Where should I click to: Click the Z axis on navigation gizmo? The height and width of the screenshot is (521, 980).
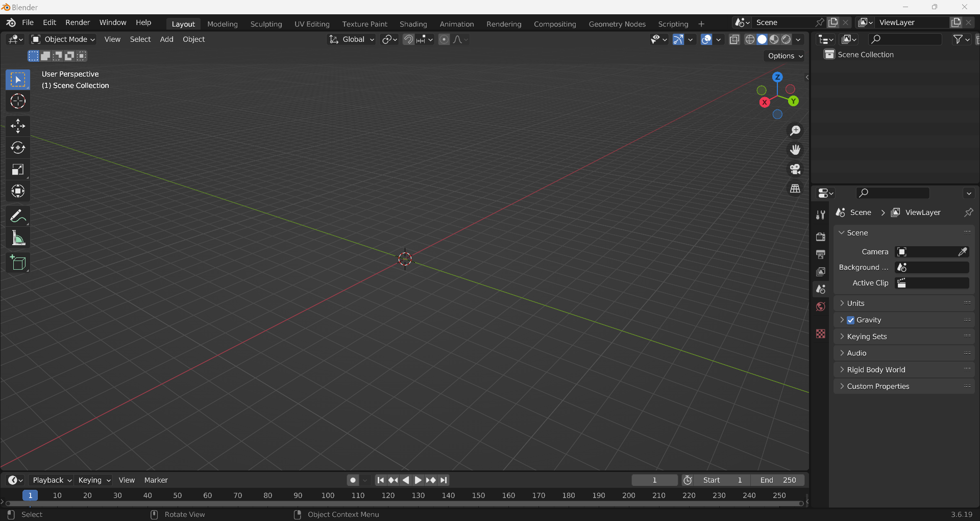tap(777, 77)
